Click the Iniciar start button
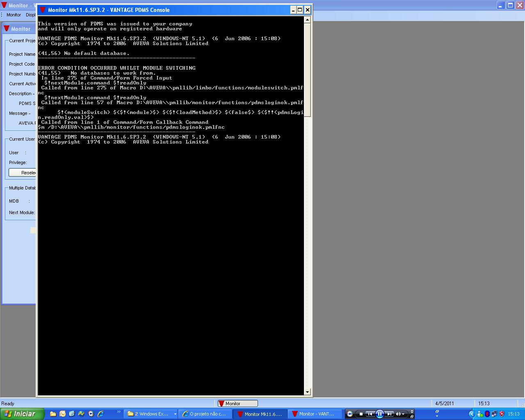Screen dimensions: 525x420 [22, 414]
